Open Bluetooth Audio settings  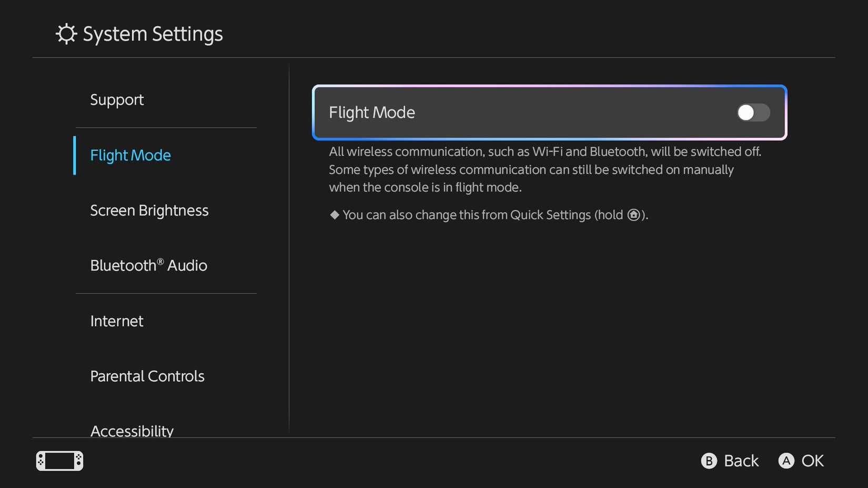[x=148, y=265]
